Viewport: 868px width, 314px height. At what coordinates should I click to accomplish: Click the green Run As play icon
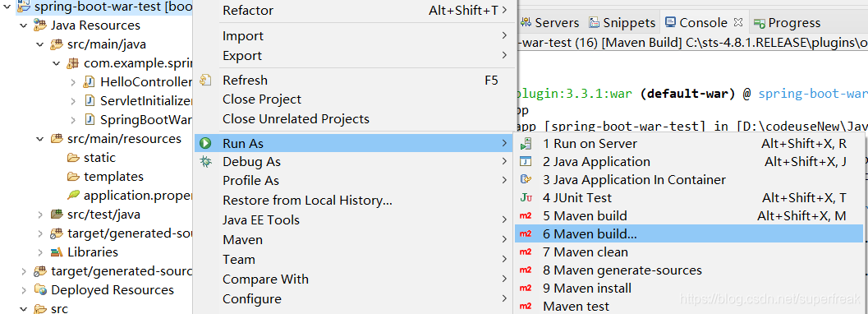[x=205, y=143]
